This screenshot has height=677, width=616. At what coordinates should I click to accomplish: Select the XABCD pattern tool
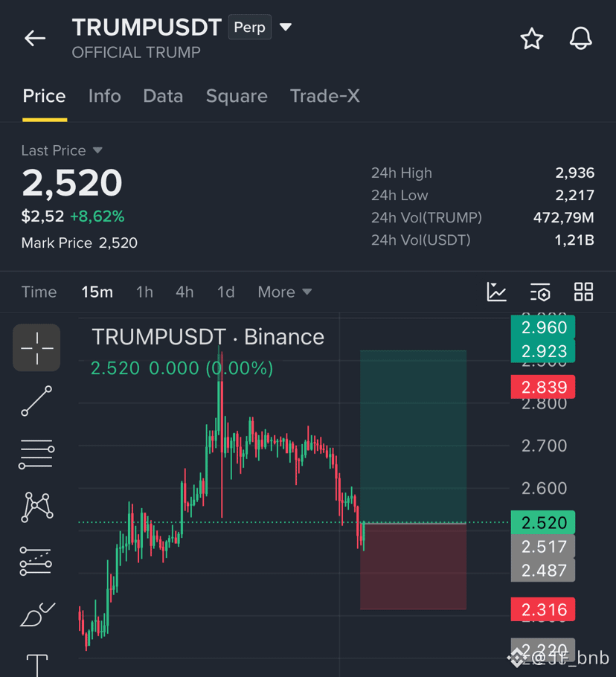click(x=36, y=507)
